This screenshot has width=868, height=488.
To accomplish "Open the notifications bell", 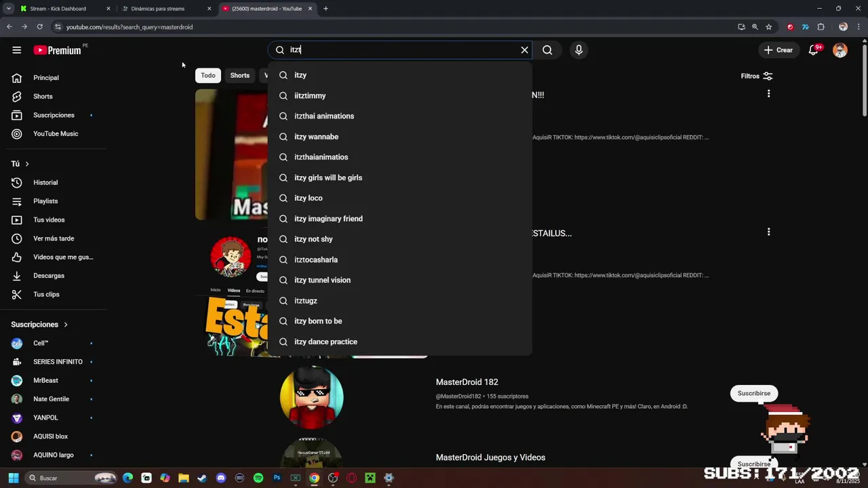I will pos(813,50).
